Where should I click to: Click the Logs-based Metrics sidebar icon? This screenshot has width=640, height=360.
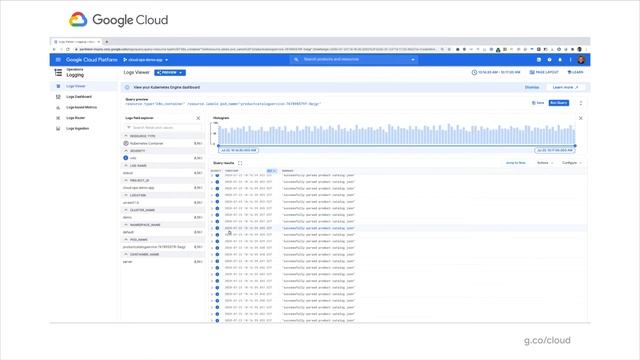click(58, 107)
